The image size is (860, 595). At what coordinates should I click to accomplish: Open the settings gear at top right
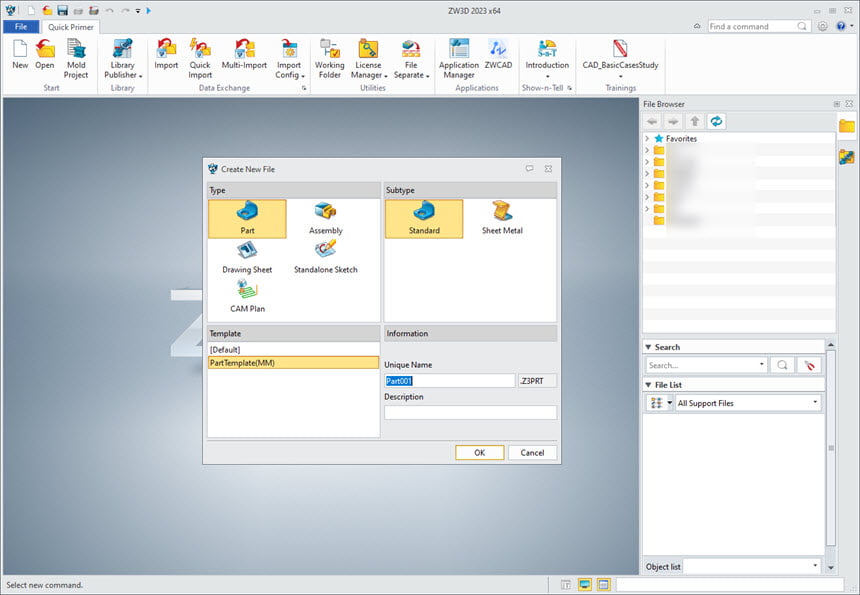(x=823, y=26)
